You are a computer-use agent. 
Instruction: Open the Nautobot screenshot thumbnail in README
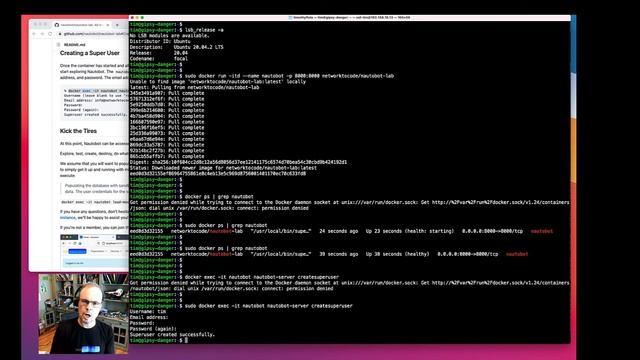[x=95, y=251]
